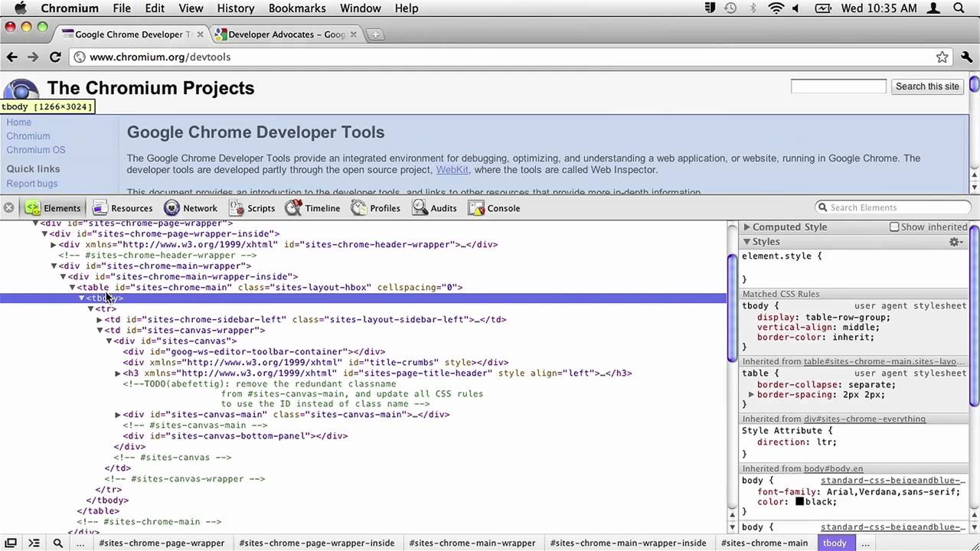Toggle the Show inherited checkbox
This screenshot has width=980, height=551.
coord(894,227)
